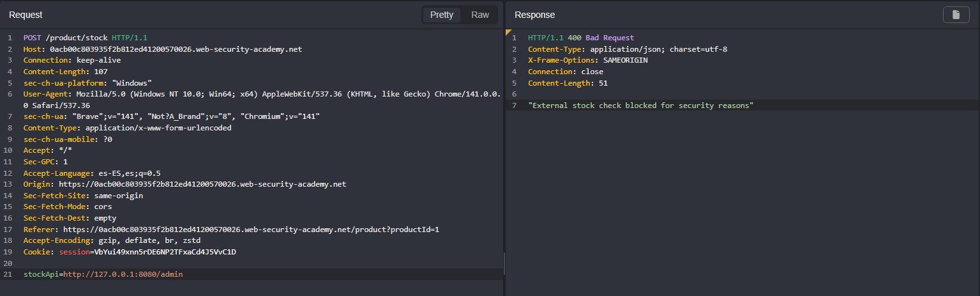Click the orange corner marker on response line 1
Screen dimensions: 980x296
pyautogui.click(x=508, y=31)
